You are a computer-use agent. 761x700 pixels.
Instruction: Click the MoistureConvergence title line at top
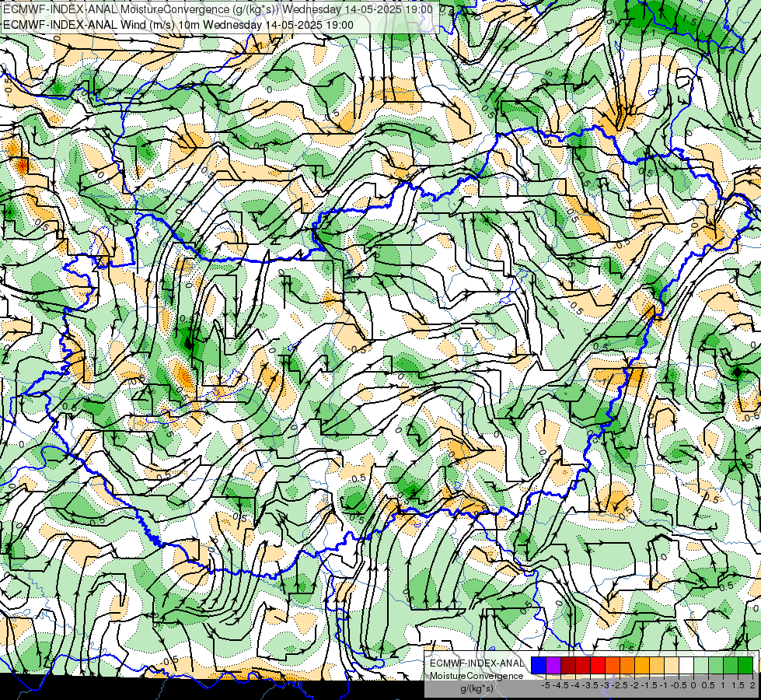(x=218, y=9)
